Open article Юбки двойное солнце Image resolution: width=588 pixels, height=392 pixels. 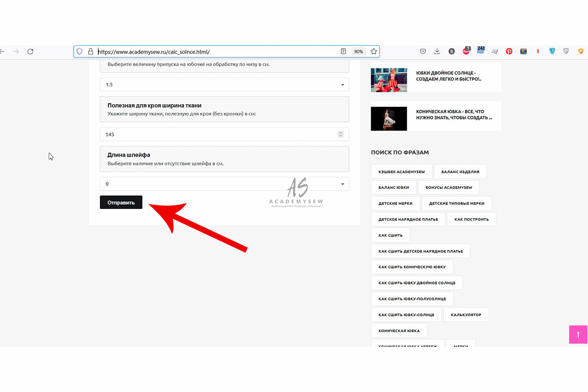[448, 76]
